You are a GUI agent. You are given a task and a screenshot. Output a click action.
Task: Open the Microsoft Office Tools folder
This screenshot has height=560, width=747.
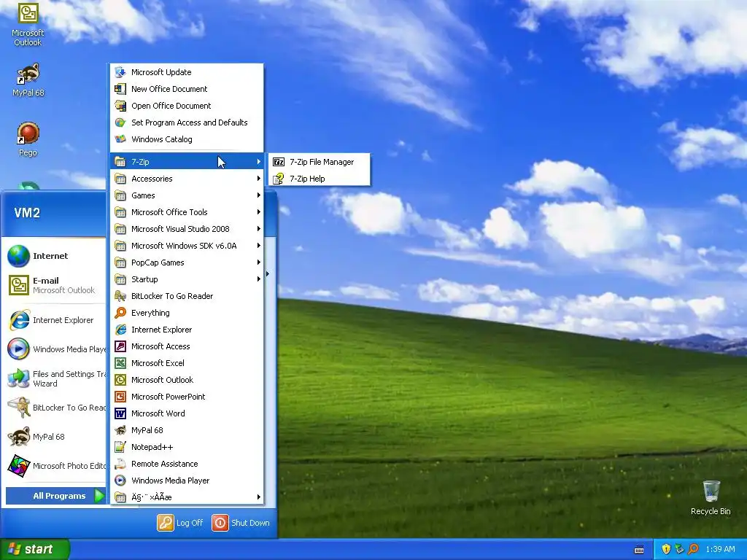click(x=187, y=212)
